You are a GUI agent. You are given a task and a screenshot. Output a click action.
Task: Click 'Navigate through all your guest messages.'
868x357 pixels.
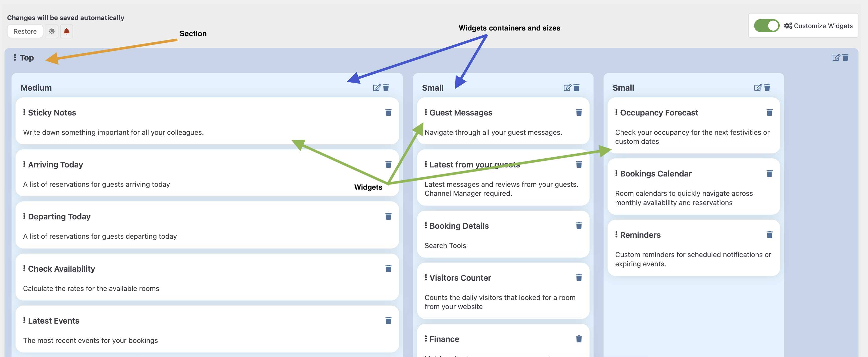pyautogui.click(x=493, y=132)
